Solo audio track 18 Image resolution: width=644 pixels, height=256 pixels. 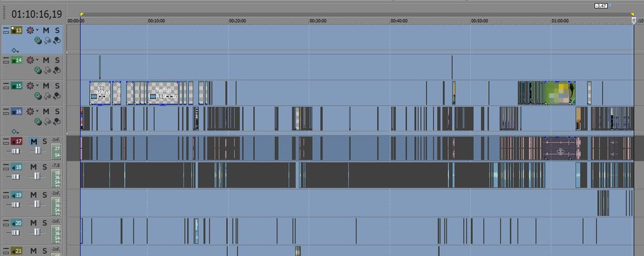pyautogui.click(x=44, y=166)
